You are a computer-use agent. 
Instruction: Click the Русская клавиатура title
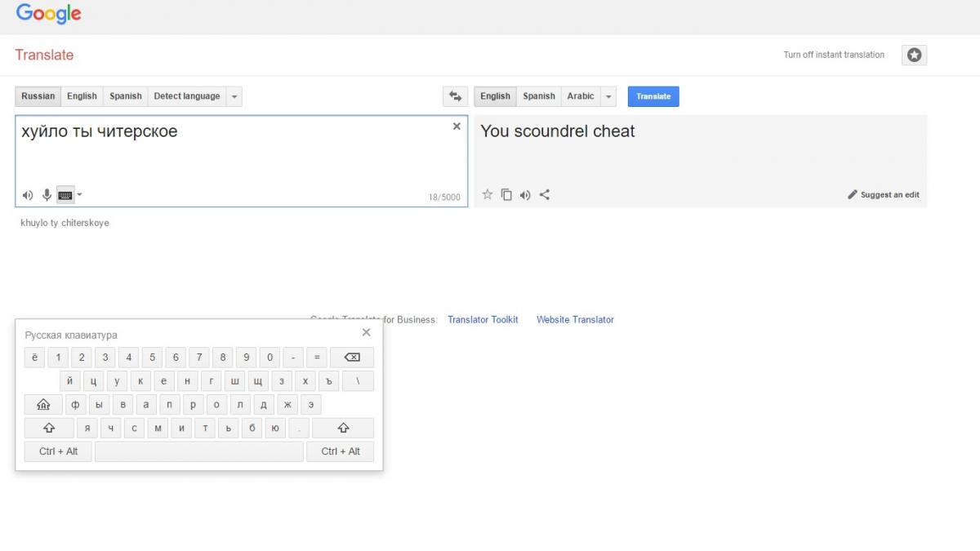(x=71, y=335)
